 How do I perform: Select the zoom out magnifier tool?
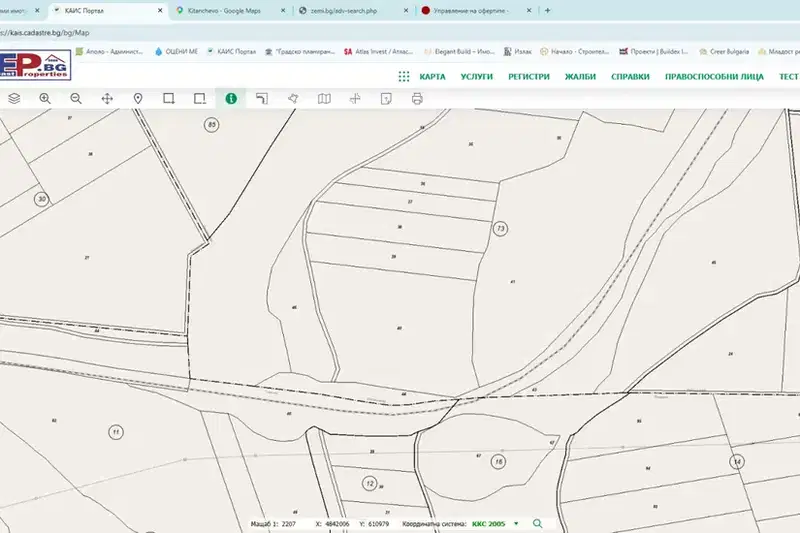pyautogui.click(x=76, y=98)
